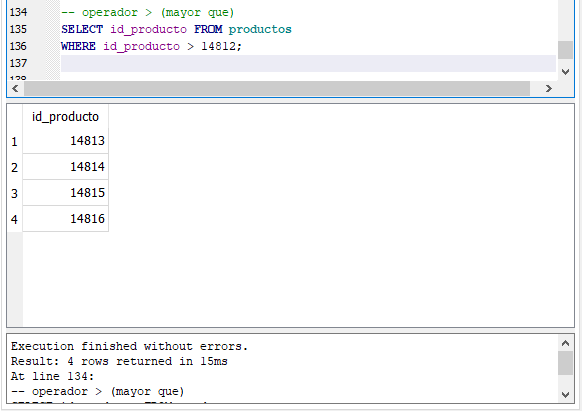The width and height of the screenshot is (585, 416).
Task: Select result cell 14816
Action: (x=65, y=219)
